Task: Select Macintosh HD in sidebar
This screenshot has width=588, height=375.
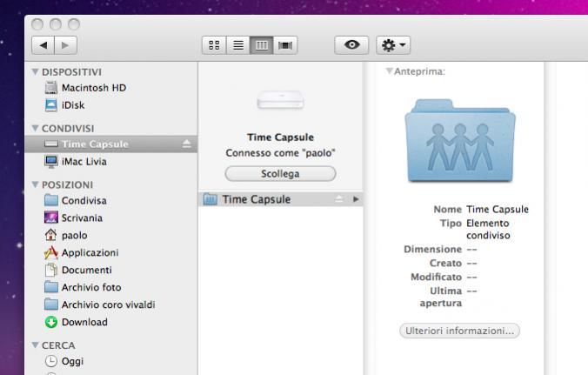Action: [111, 88]
